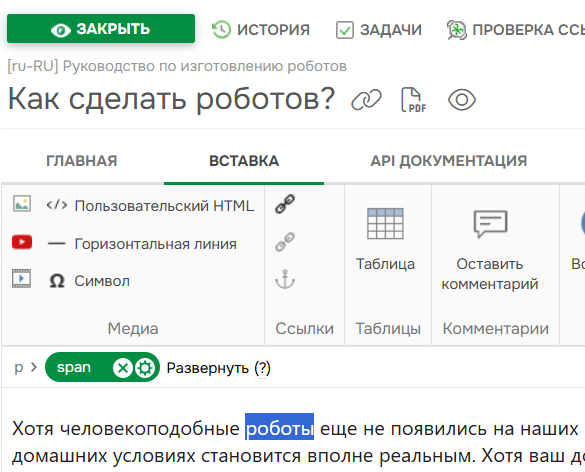
Task: Preview article with the eye icon by title
Action: [x=462, y=100]
